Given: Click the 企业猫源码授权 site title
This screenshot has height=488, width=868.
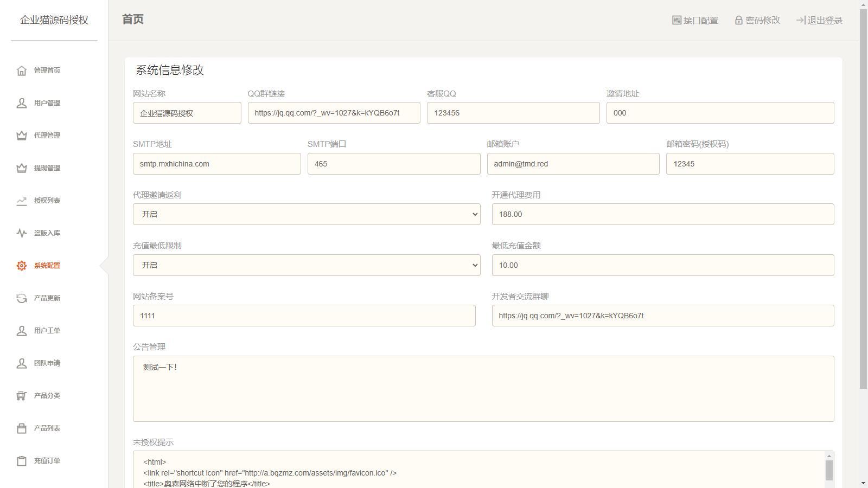Looking at the screenshot, I should click(x=54, y=20).
